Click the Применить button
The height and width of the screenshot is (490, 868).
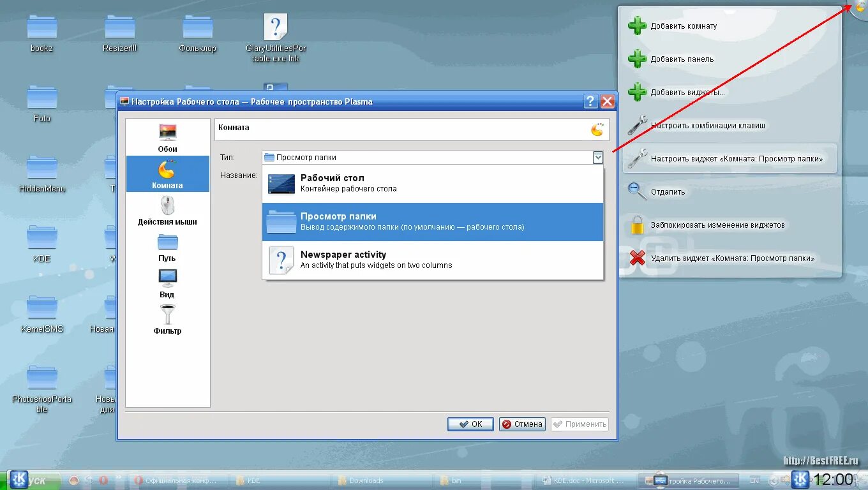(x=580, y=424)
